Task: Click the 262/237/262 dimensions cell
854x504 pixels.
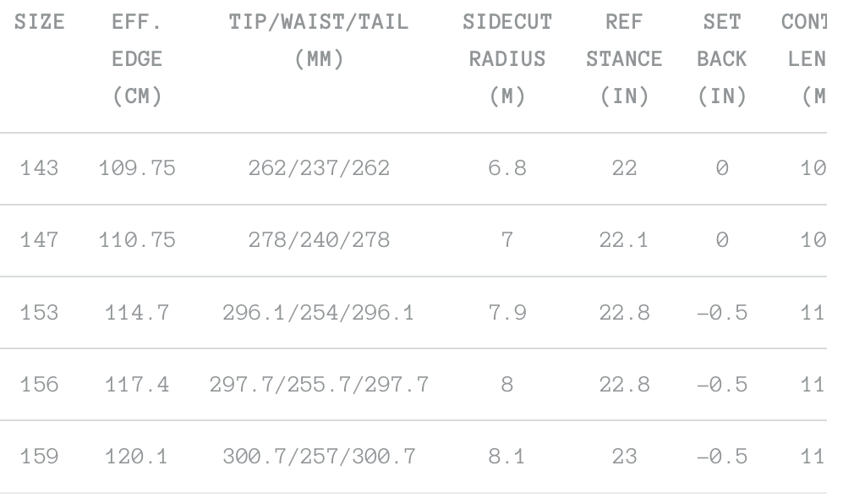Action: click(319, 168)
